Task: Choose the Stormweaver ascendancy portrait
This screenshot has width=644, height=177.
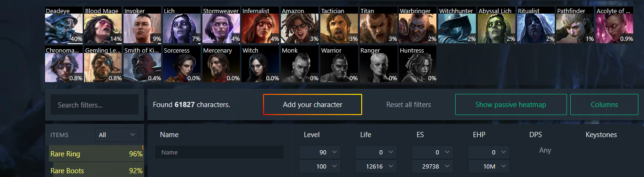Action: tap(221, 25)
